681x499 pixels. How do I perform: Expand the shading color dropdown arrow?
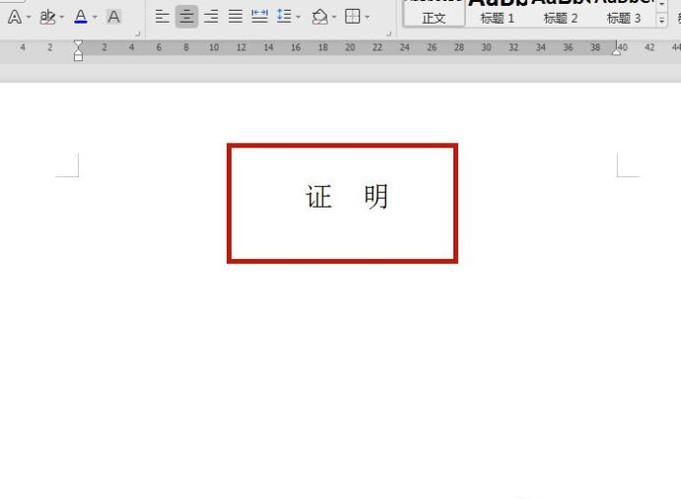coord(334,17)
